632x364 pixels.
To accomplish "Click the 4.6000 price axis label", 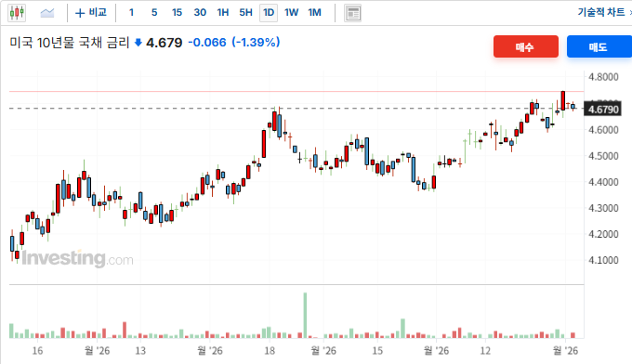I will 603,130.
